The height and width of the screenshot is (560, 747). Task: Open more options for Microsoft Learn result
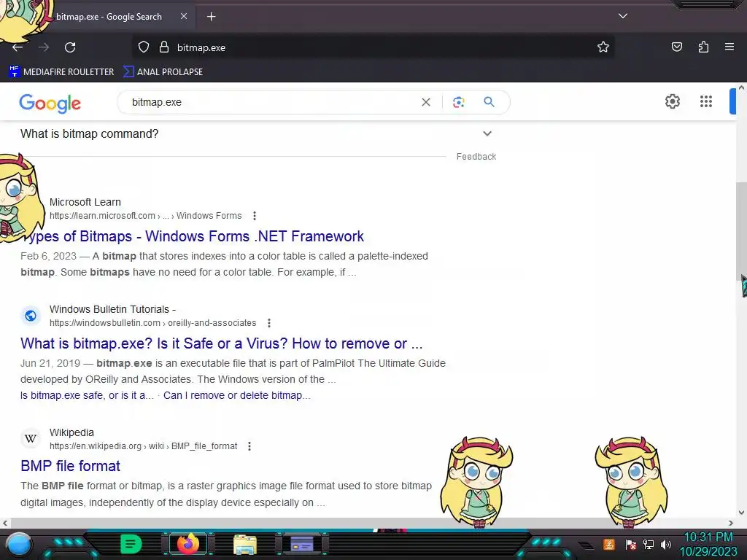255,216
